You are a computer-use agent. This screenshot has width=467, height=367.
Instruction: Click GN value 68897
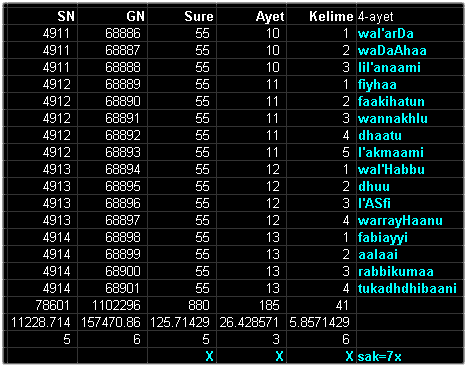[123, 220]
